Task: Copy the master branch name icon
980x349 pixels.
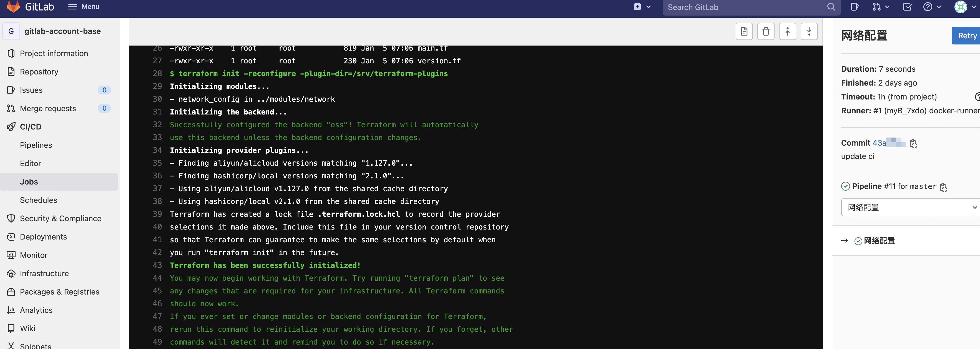Action: point(943,187)
